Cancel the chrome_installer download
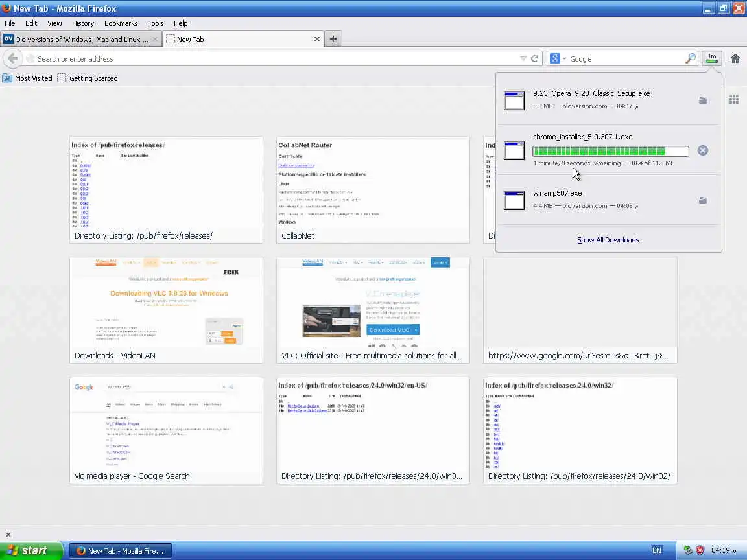This screenshot has height=560, width=747. [703, 150]
